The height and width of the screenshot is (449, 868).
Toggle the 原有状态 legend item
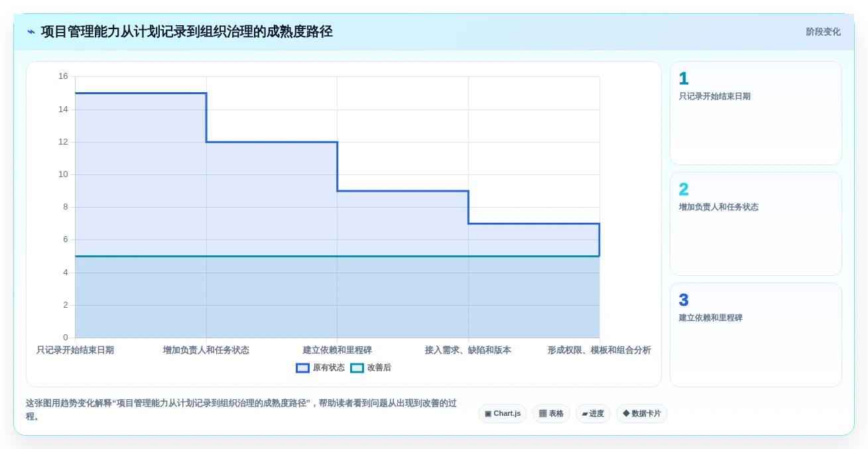click(320, 368)
